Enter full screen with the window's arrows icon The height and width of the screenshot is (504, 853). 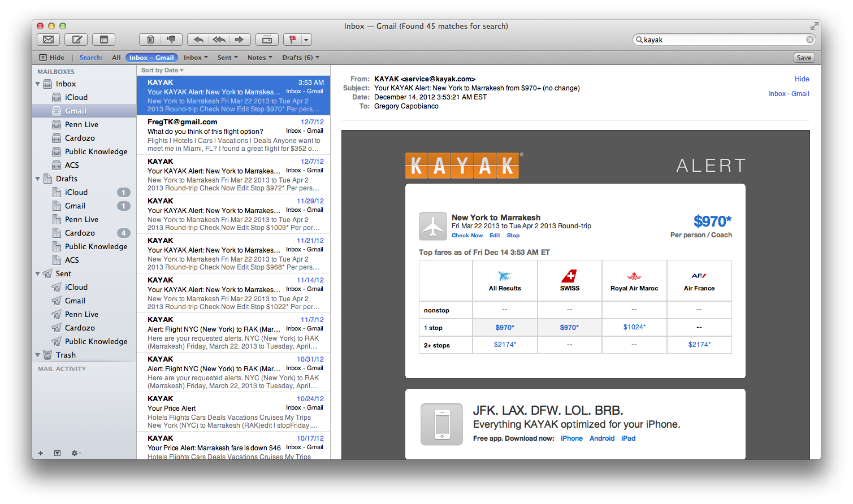click(x=814, y=26)
